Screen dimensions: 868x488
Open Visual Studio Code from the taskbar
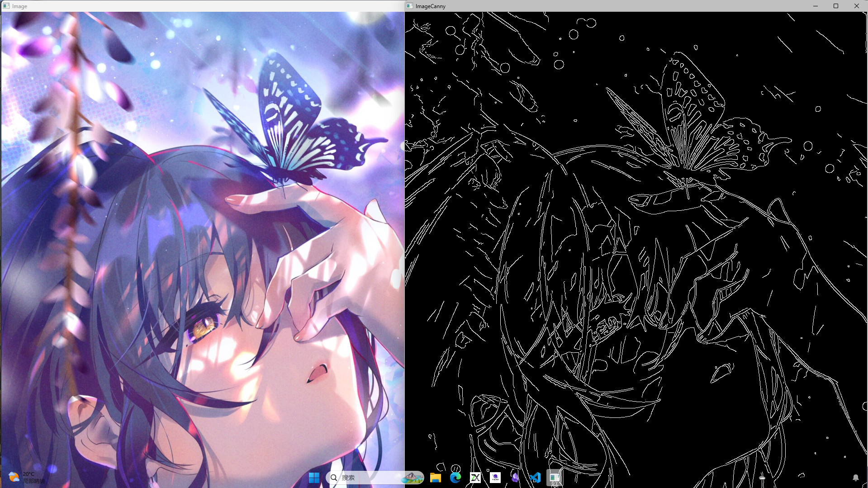535,478
